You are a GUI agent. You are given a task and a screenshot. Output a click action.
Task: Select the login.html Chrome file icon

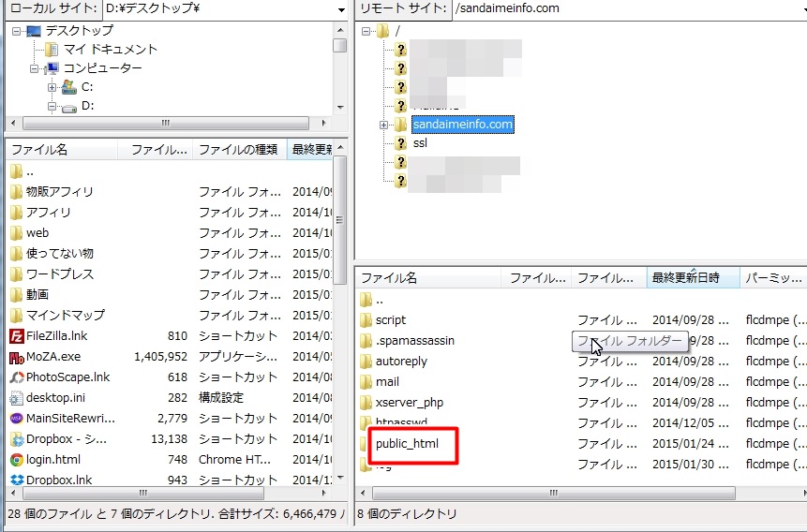click(x=17, y=460)
